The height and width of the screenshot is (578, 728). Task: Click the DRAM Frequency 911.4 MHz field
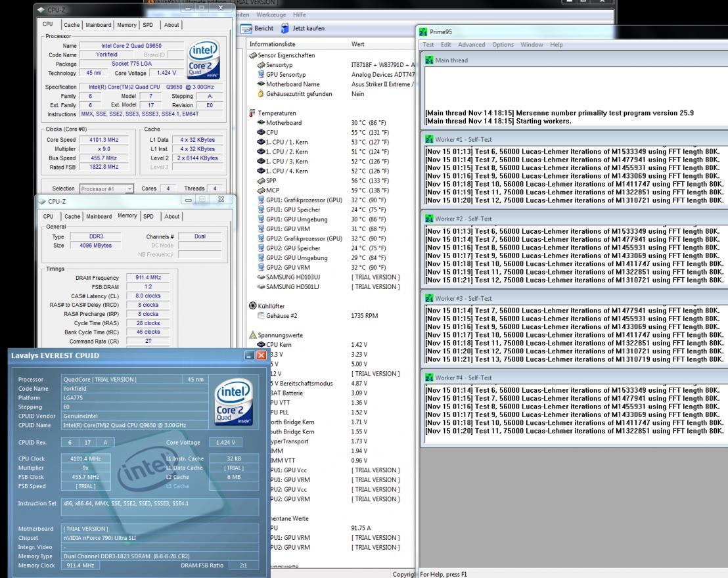point(148,278)
